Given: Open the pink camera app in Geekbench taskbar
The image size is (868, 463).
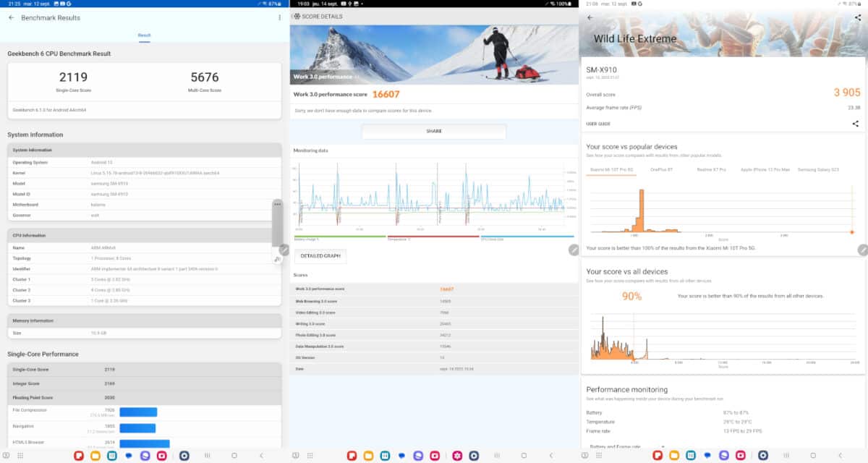Looking at the screenshot, I should pos(162,456).
